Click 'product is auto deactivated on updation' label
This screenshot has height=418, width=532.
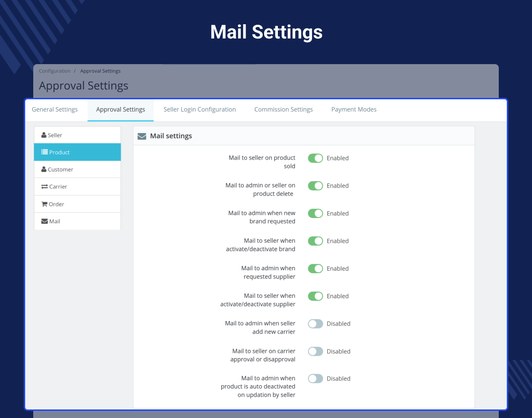coord(258,387)
